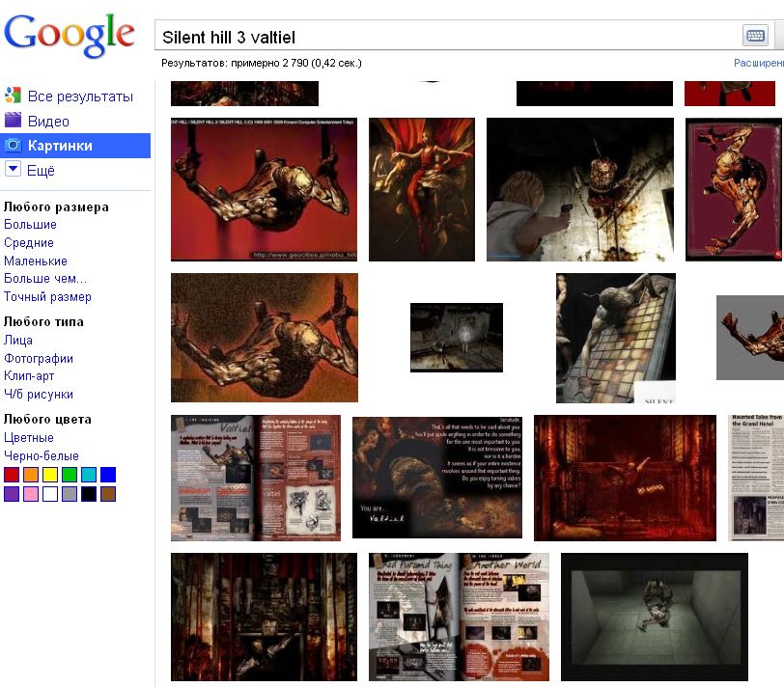Image resolution: width=784 pixels, height=687 pixels.
Task: Filter images by 'Маленькие' size
Action: [x=36, y=261]
